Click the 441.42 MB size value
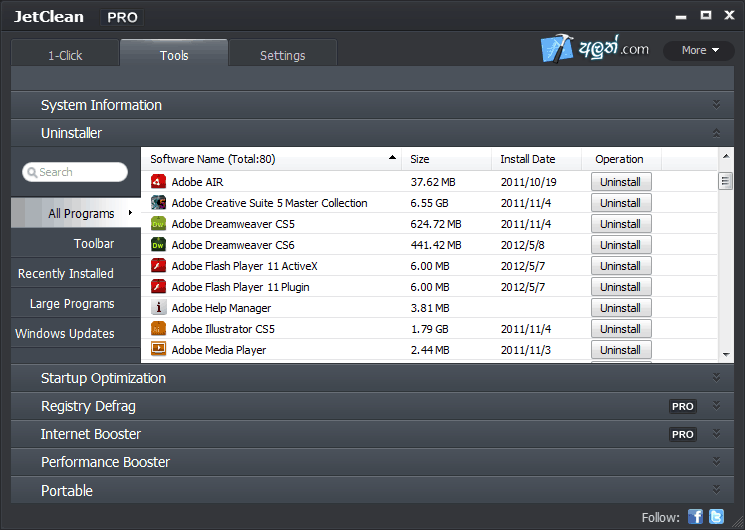This screenshot has width=745, height=530. pyautogui.click(x=436, y=245)
